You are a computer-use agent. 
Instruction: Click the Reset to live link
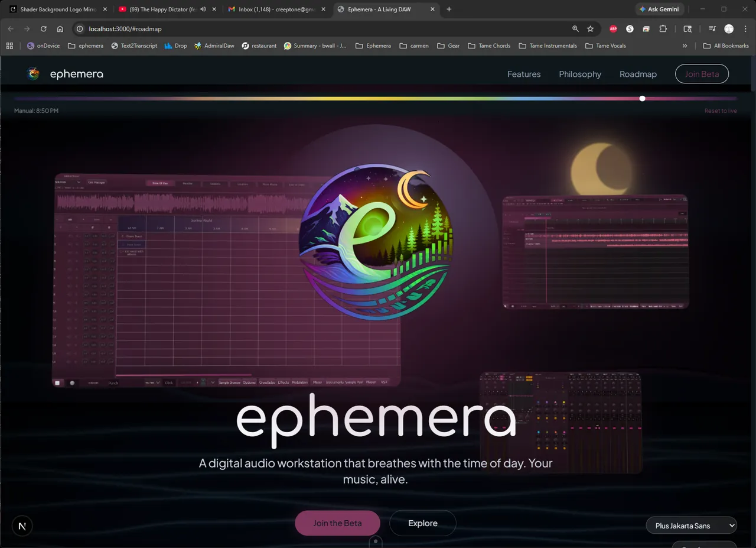(720, 111)
